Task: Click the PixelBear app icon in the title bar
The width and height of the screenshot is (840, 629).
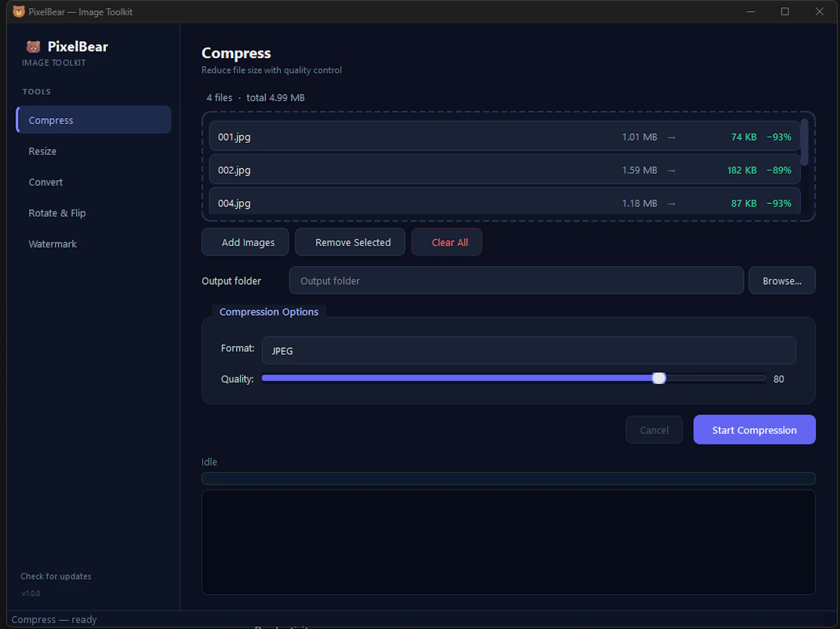Action: (x=19, y=11)
